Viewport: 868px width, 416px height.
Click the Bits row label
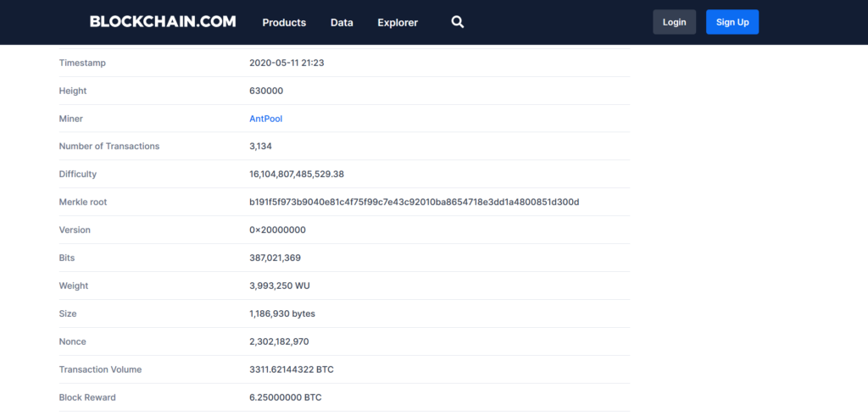(x=67, y=258)
